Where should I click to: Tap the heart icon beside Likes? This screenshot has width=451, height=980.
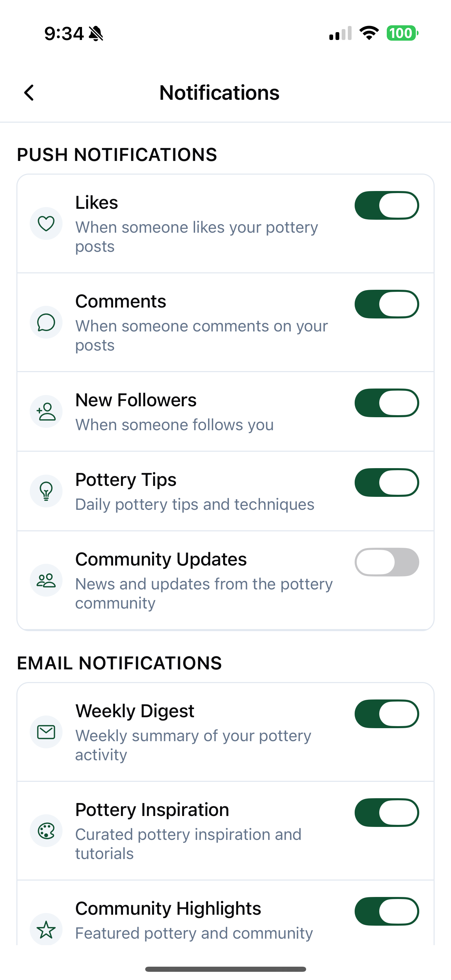point(46,223)
